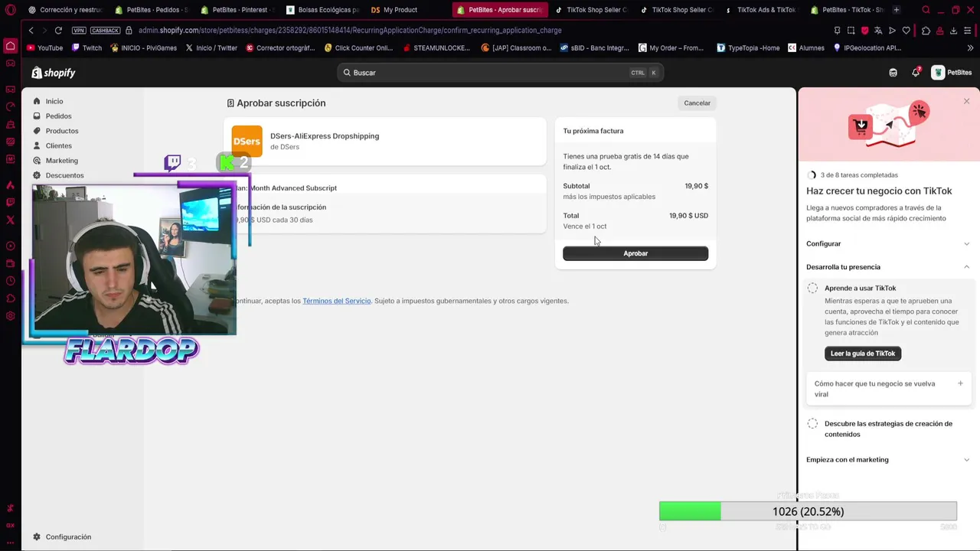Switch to the PetBites Pedidos tab
The height and width of the screenshot is (551, 980).
click(x=151, y=10)
